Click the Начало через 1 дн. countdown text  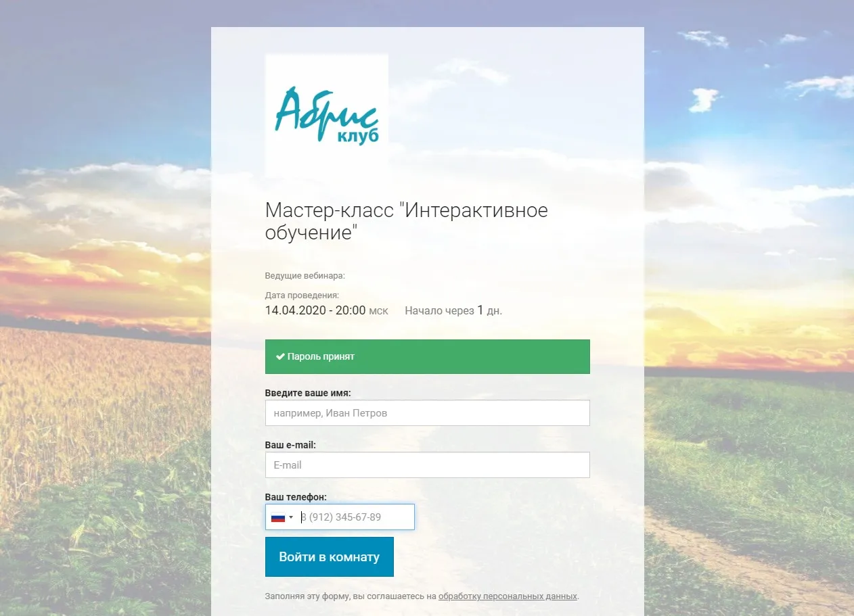pyautogui.click(x=453, y=311)
